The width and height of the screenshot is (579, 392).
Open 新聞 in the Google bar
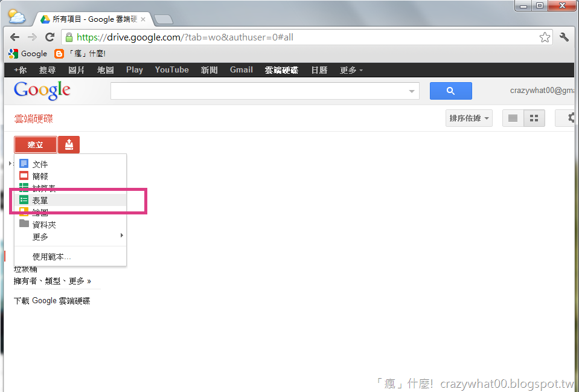(209, 70)
